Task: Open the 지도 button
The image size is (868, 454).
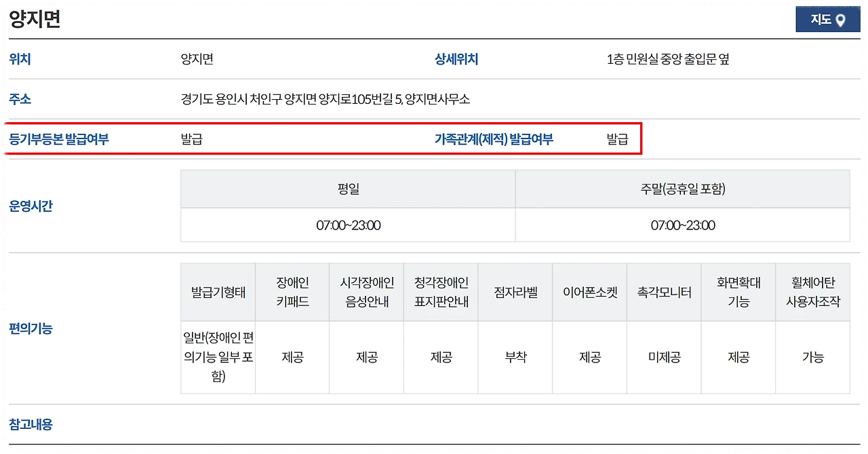Action: click(x=828, y=20)
